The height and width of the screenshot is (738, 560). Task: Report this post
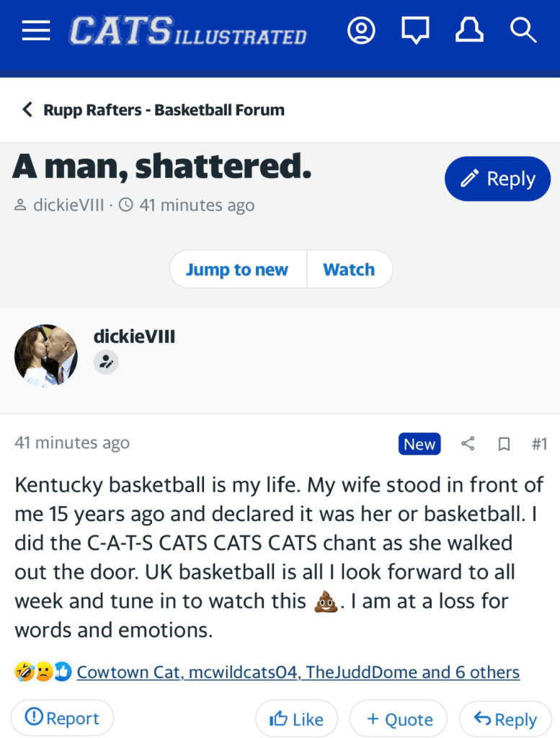62,718
